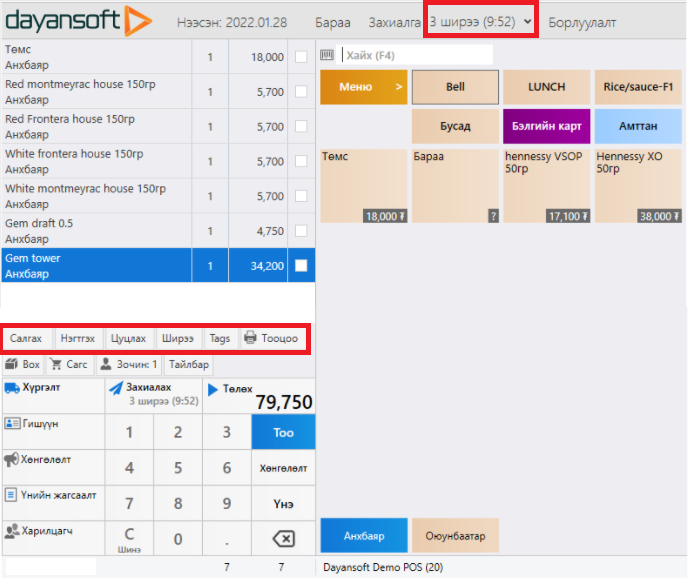This screenshot has height=578, width=688.
Task: Click the megaphone Хөнгөлөлт icon
Action: [x=11, y=460]
